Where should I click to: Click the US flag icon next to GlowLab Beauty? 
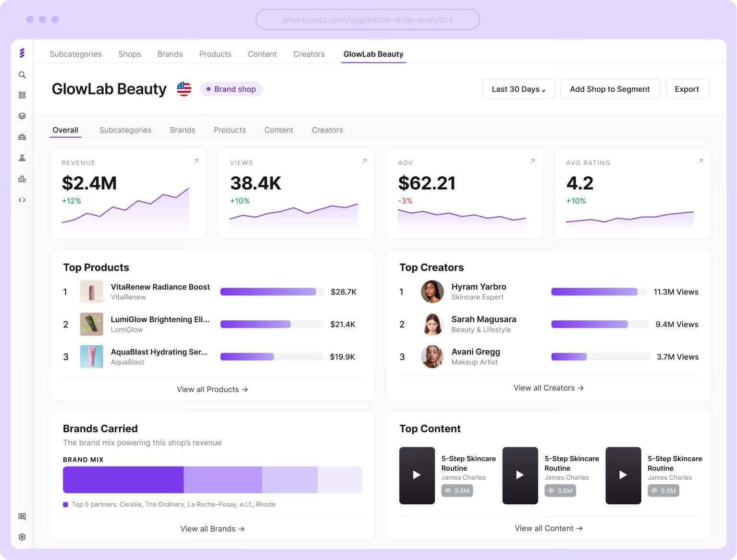(x=184, y=89)
